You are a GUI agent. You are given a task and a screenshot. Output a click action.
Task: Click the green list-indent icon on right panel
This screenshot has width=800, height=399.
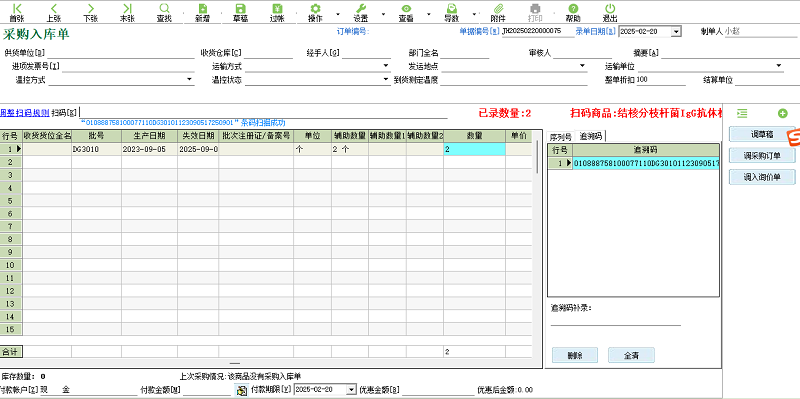(x=742, y=113)
